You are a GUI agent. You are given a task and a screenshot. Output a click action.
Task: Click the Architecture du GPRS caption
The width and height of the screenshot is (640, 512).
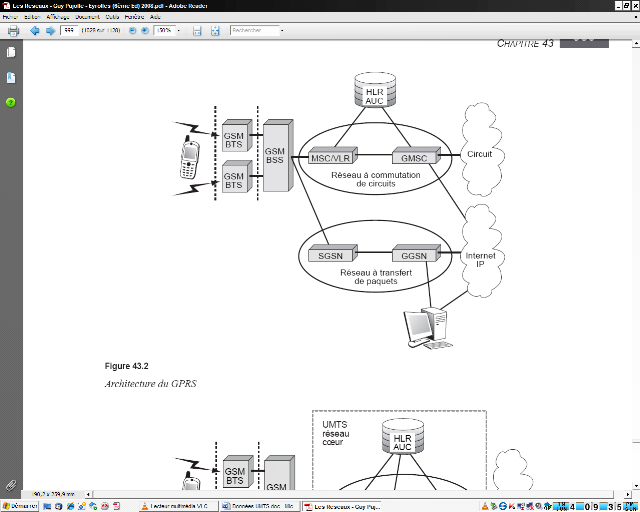point(151,384)
